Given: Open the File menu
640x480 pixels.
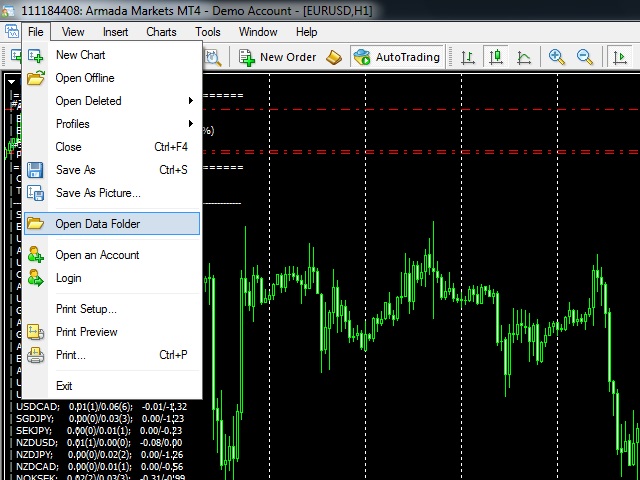Looking at the screenshot, I should pos(36,31).
